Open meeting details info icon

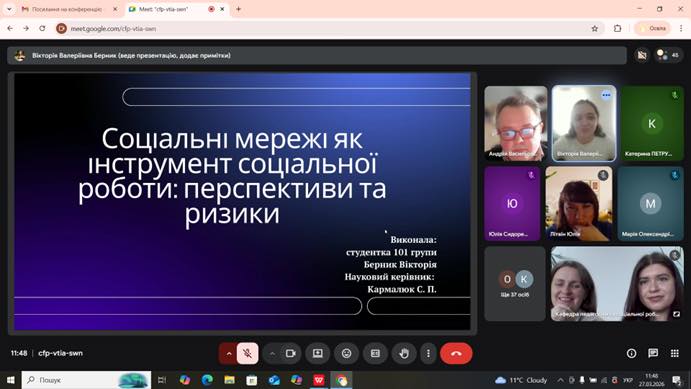click(631, 353)
